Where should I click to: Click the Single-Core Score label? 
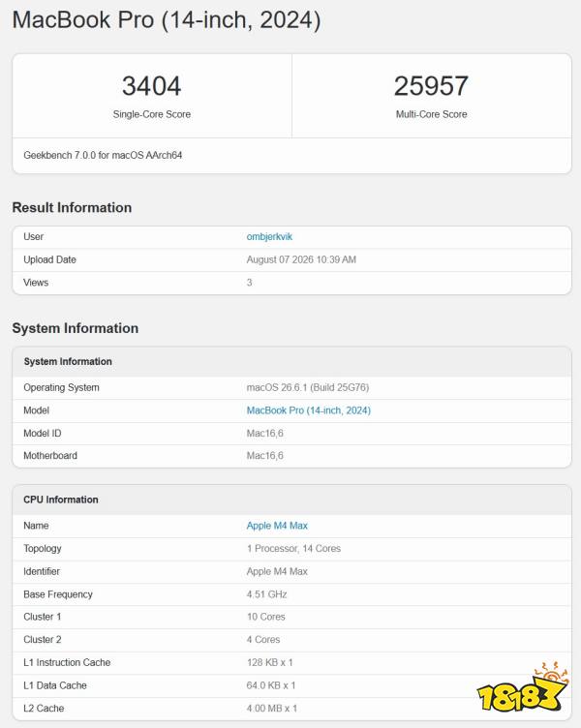coord(152,114)
